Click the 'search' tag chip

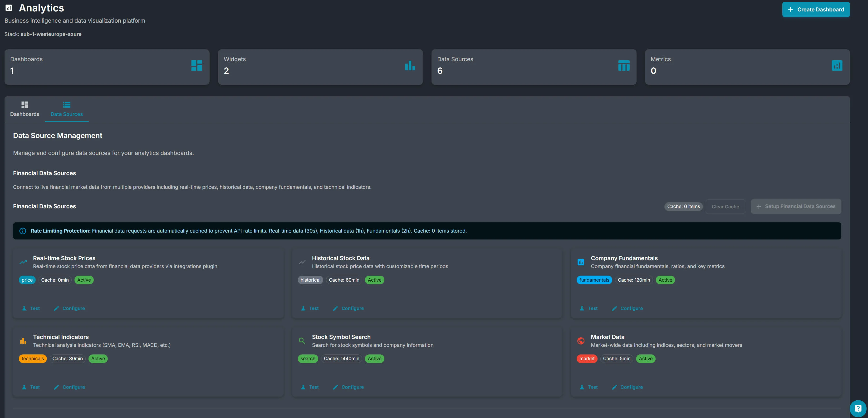coord(308,359)
